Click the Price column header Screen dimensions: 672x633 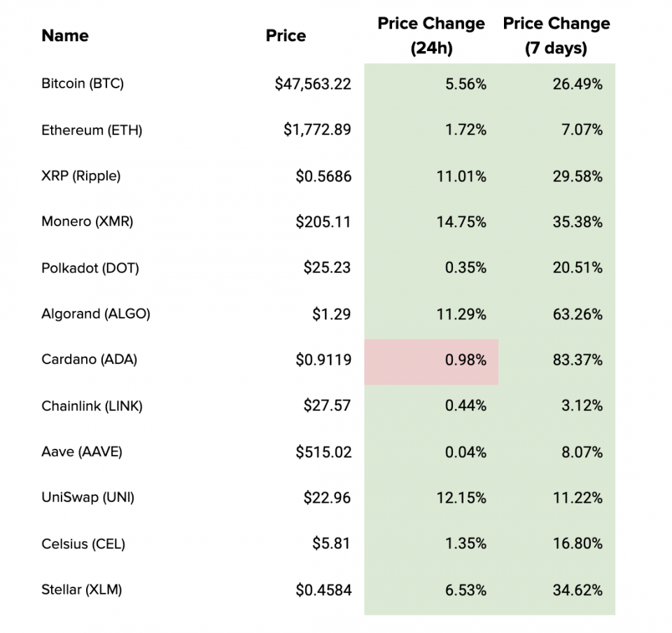click(286, 36)
